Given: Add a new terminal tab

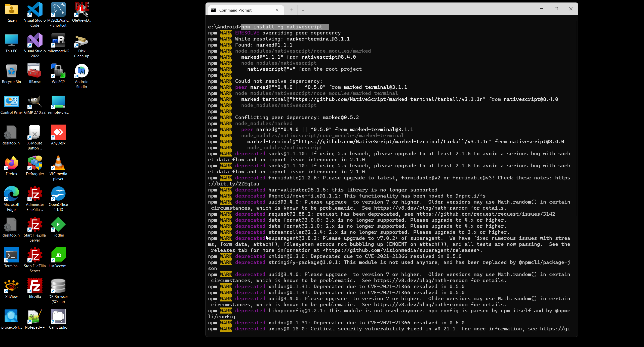Looking at the screenshot, I should [292, 10].
